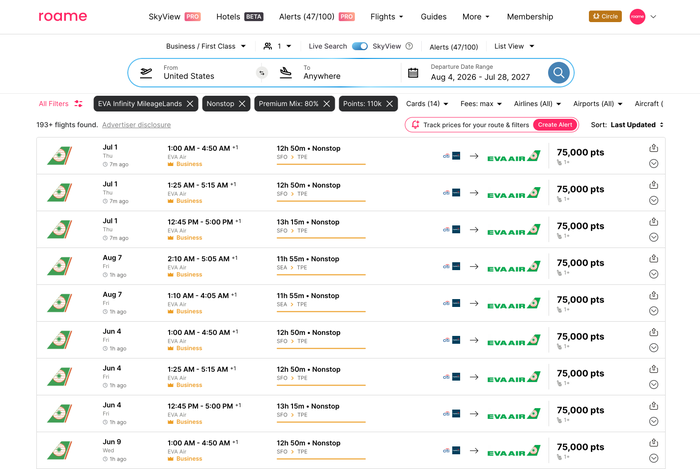Open the departure date calendar icon
The height and width of the screenshot is (469, 700).
(413, 73)
